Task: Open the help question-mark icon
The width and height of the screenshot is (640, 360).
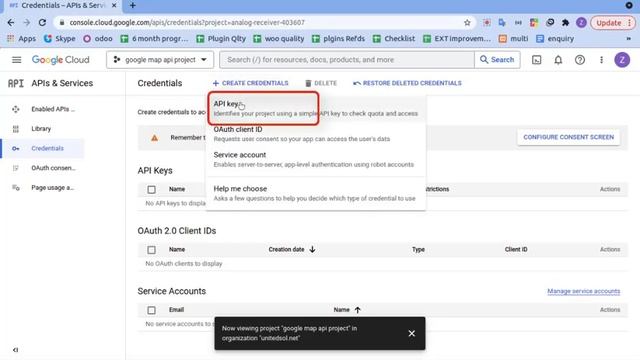Action: click(x=580, y=60)
